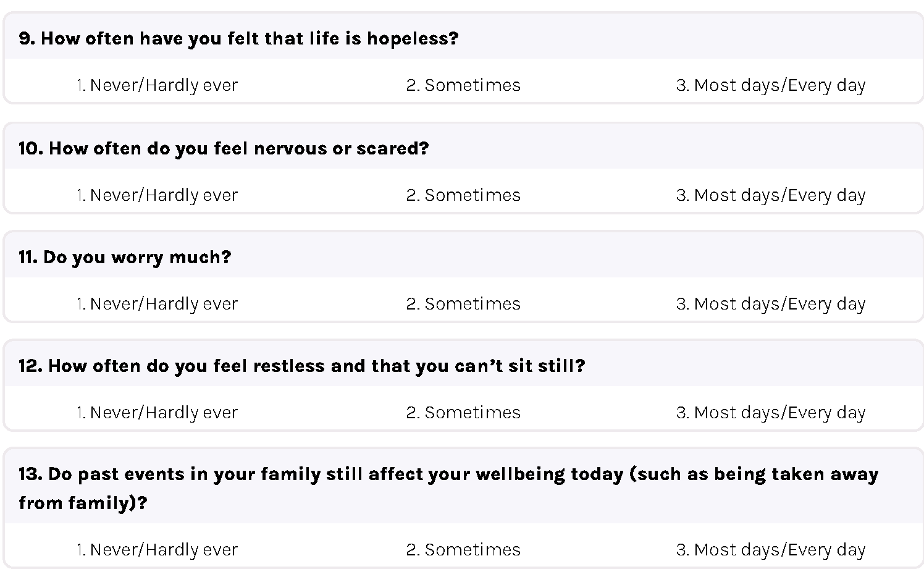The image size is (924, 569).
Task: Click question 13 heading about past family events
Action: click(x=448, y=488)
